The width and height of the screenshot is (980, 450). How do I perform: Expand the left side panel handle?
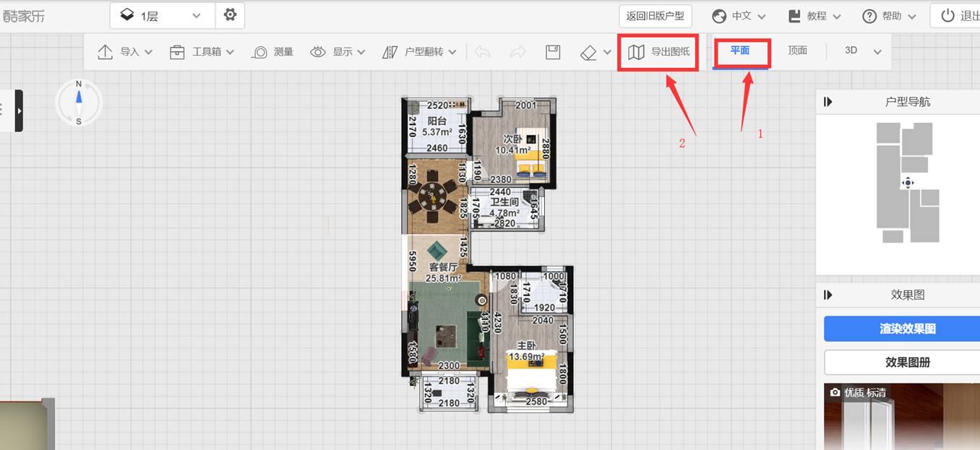19,111
